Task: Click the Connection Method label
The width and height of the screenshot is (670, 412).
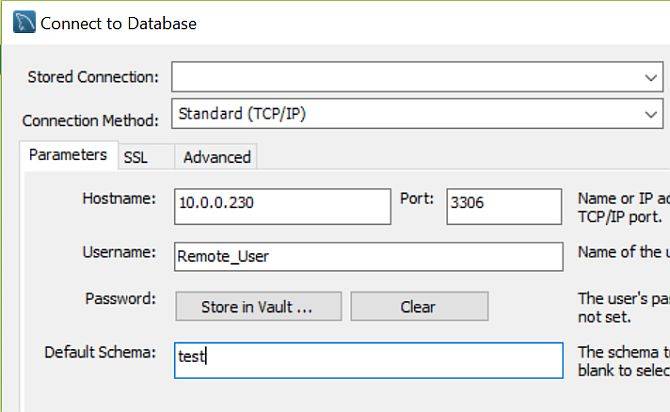Action: (90, 121)
